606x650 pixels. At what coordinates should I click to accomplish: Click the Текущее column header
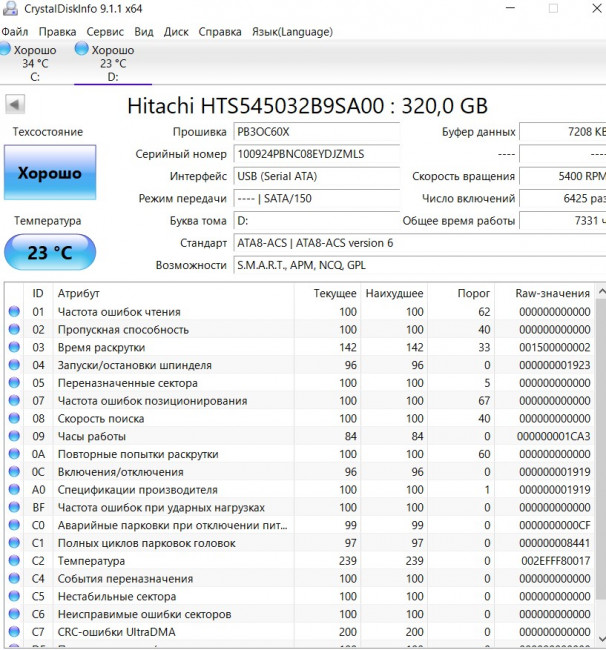pyautogui.click(x=327, y=293)
